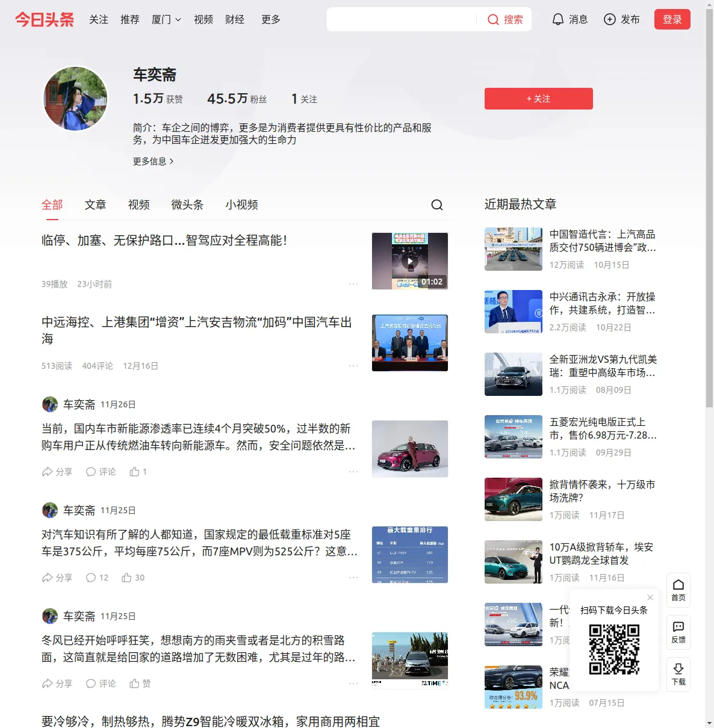Comment on the 冬风 winter road post
714x728 pixels.
click(101, 683)
